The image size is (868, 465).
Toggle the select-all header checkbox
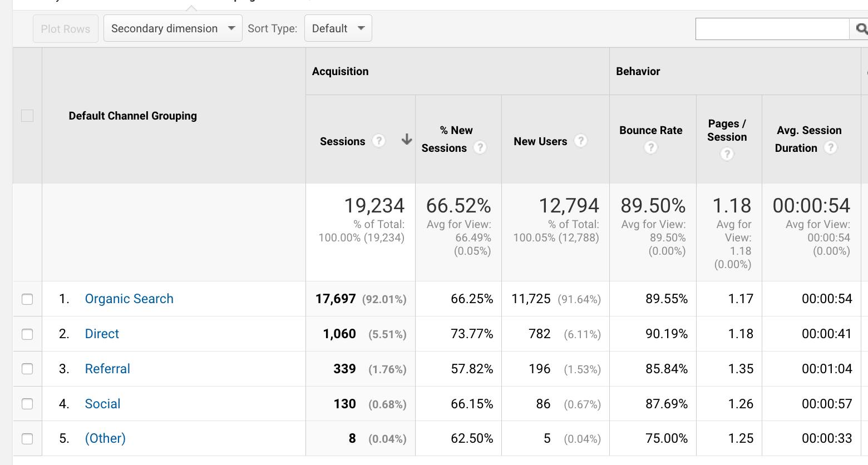pyautogui.click(x=27, y=116)
